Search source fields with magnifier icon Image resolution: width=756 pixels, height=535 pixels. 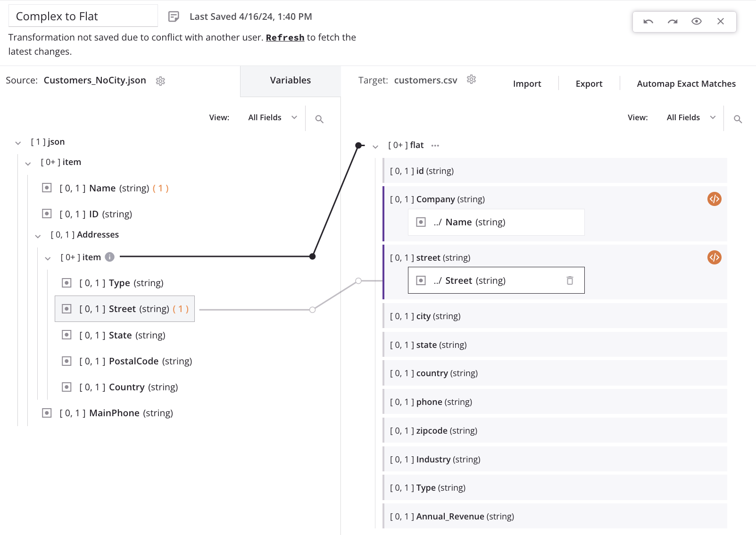[x=319, y=119]
